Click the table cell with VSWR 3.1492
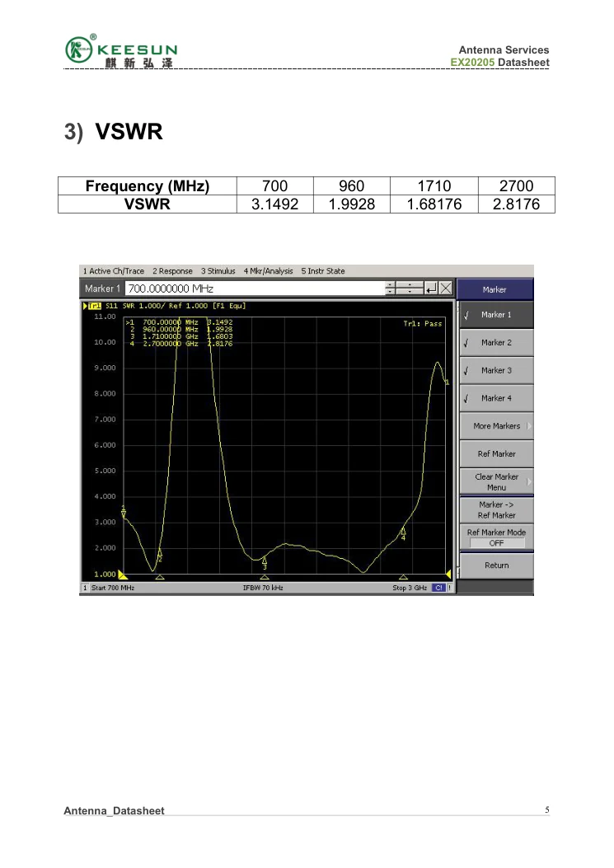Viewport: 614px width, 868px height. (x=275, y=204)
